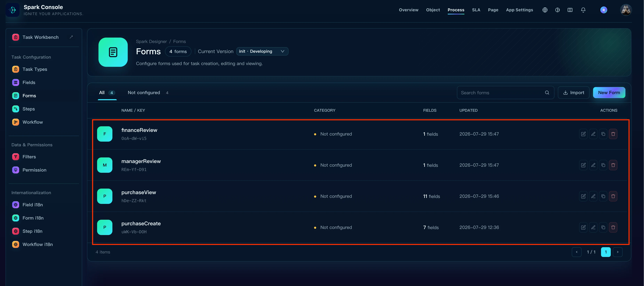
Task: Click the New Form button
Action: 609,93
